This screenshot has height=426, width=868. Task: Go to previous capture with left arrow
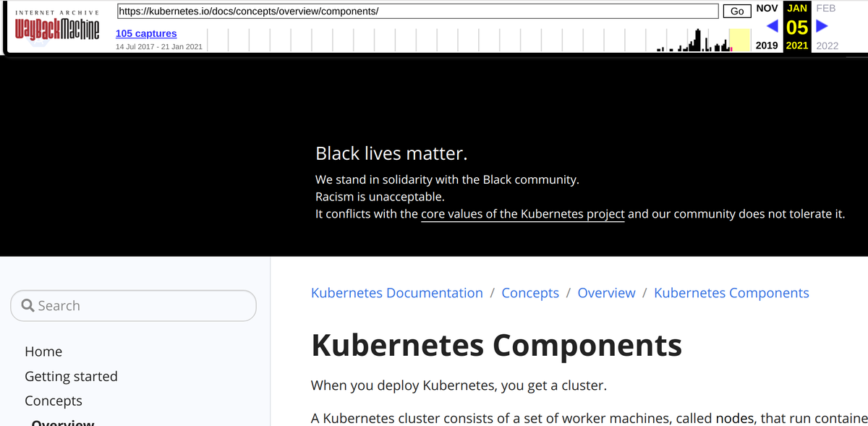pos(773,27)
